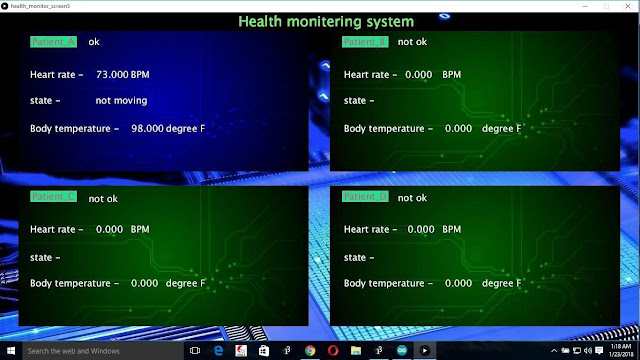The height and width of the screenshot is (360, 640).
Task: Launch Microsoft Edge from the taskbar
Action: [218, 351]
